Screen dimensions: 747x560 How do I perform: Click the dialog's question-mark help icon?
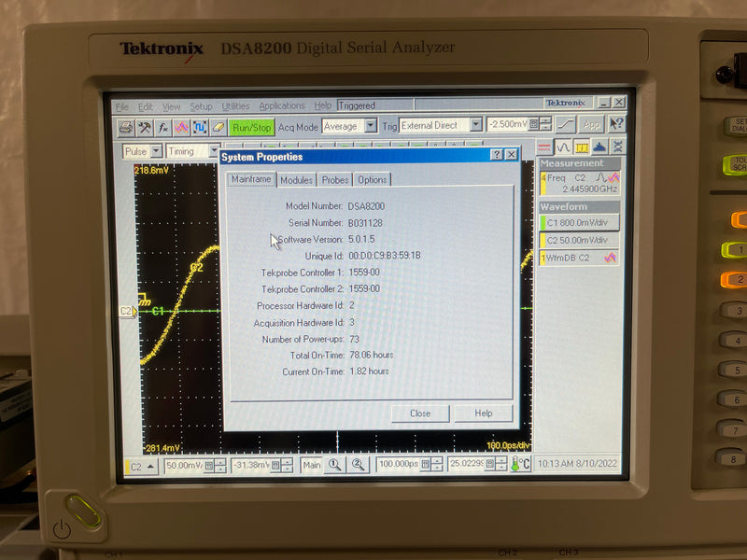[497, 155]
